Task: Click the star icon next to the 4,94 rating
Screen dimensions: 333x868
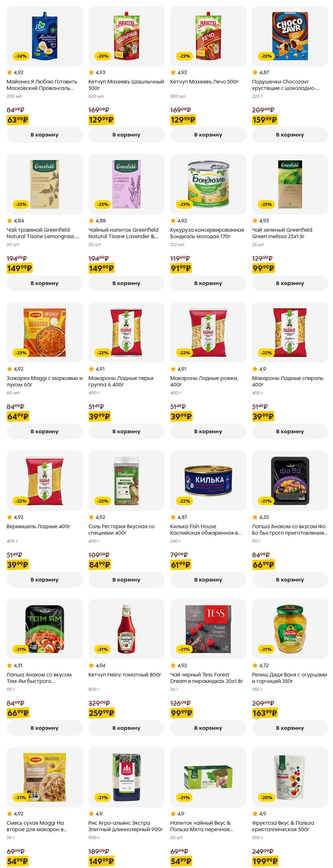Action: click(x=91, y=665)
